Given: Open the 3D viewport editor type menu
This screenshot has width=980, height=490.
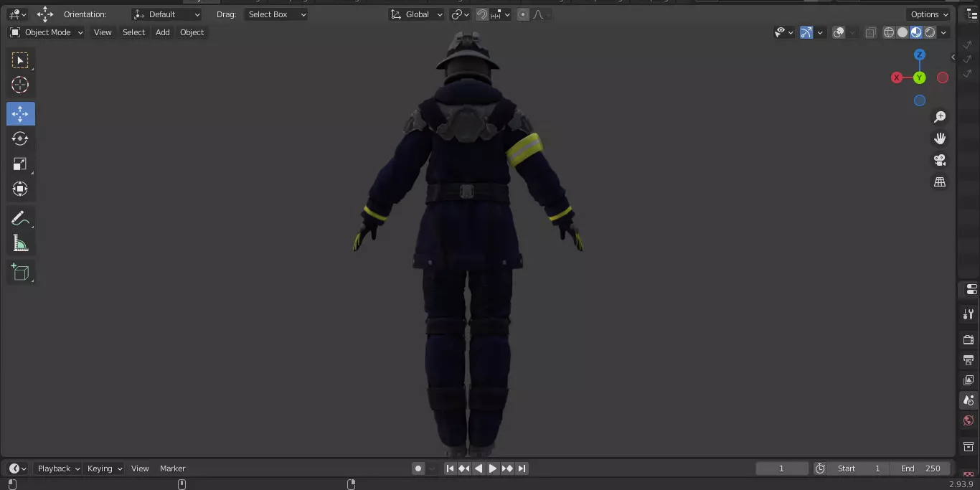Looking at the screenshot, I should pos(17,14).
